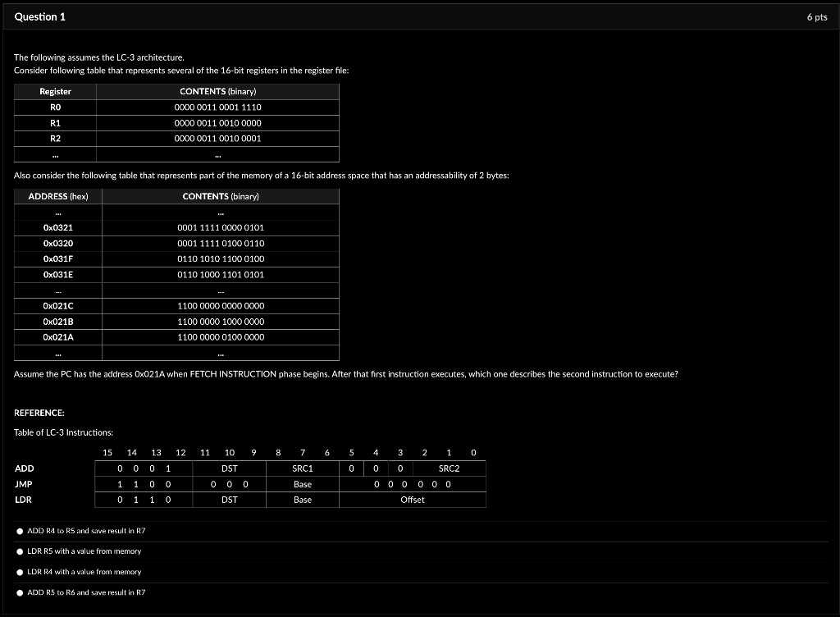Select 'ADD R5 to R6 and save result in R7'
This screenshot has height=617, width=840.
[x=21, y=592]
